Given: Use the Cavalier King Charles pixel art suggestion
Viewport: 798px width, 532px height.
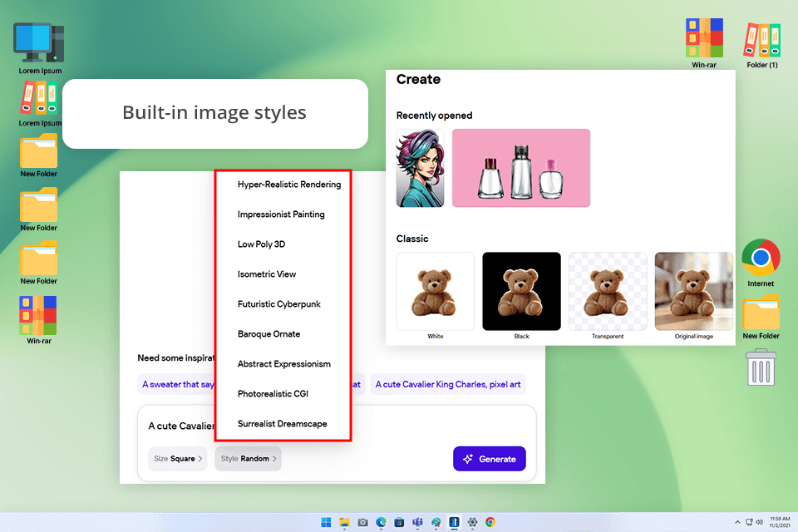Looking at the screenshot, I should tap(448, 384).
